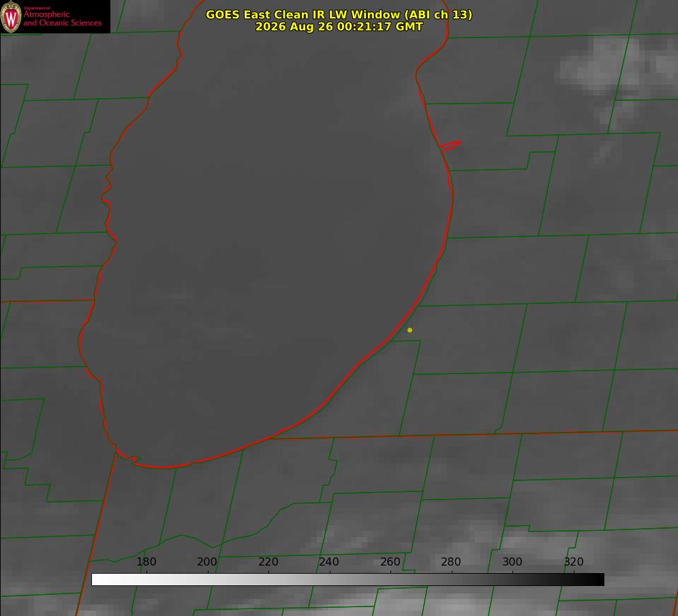Click the UW crest logo icon
Viewport: 678px width, 616px height.
click(11, 16)
